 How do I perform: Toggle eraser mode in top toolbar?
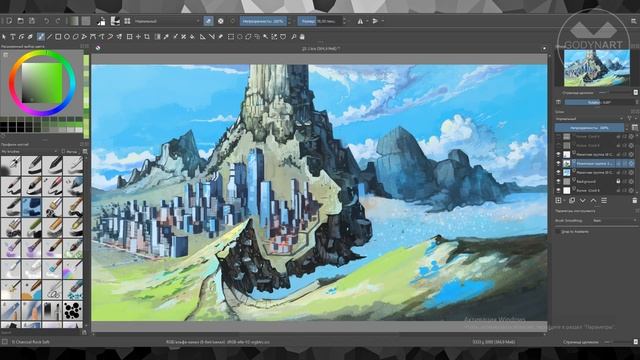coord(208,21)
